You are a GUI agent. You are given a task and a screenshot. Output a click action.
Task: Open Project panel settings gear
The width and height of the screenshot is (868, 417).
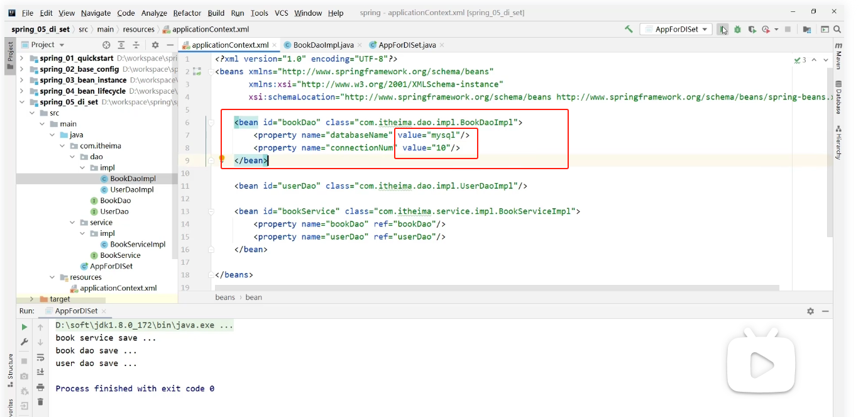[155, 45]
